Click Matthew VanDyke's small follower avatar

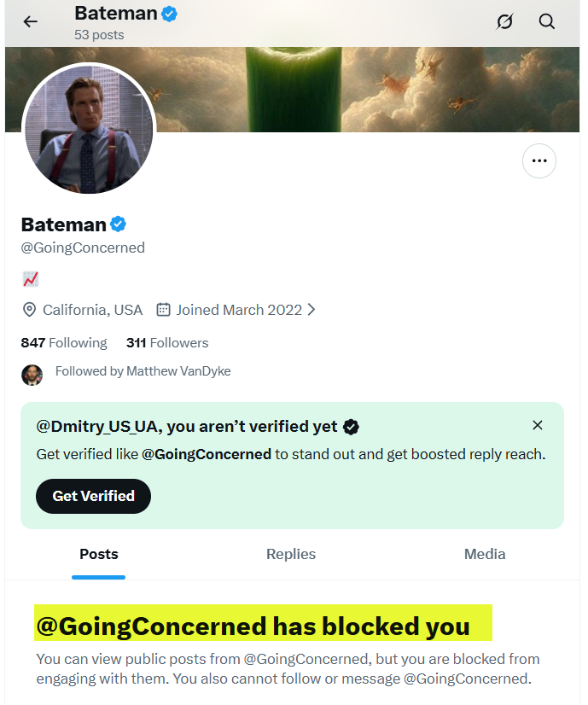[32, 374]
